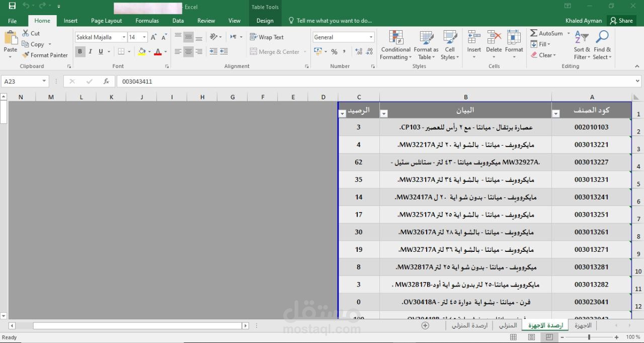Toggle Wrap Text

coord(267,37)
